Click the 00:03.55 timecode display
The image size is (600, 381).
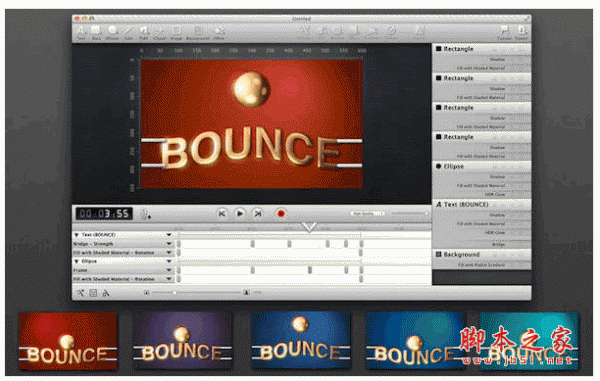(x=104, y=213)
